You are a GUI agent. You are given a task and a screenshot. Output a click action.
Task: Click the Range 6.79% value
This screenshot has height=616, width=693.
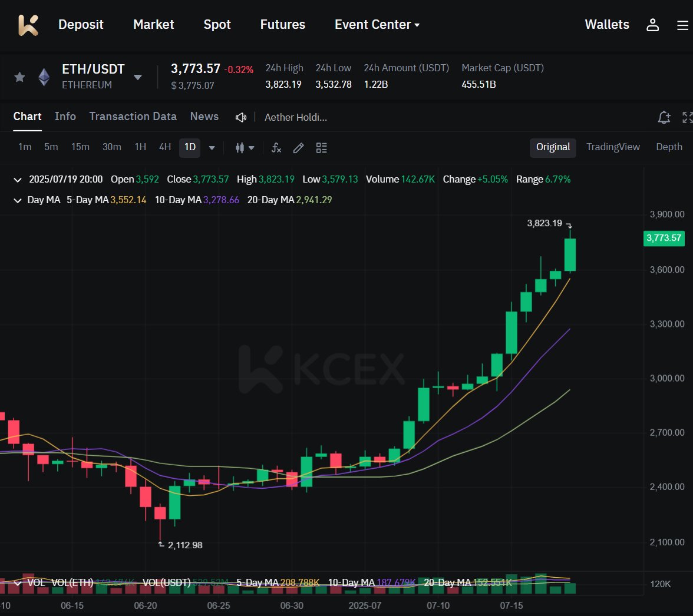(x=557, y=179)
